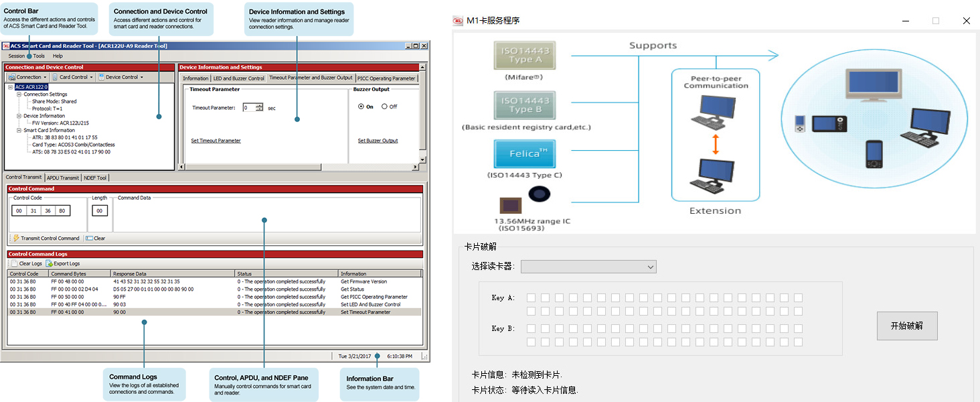
Task: Select the Buzzer Output On radio button
Action: (x=361, y=107)
